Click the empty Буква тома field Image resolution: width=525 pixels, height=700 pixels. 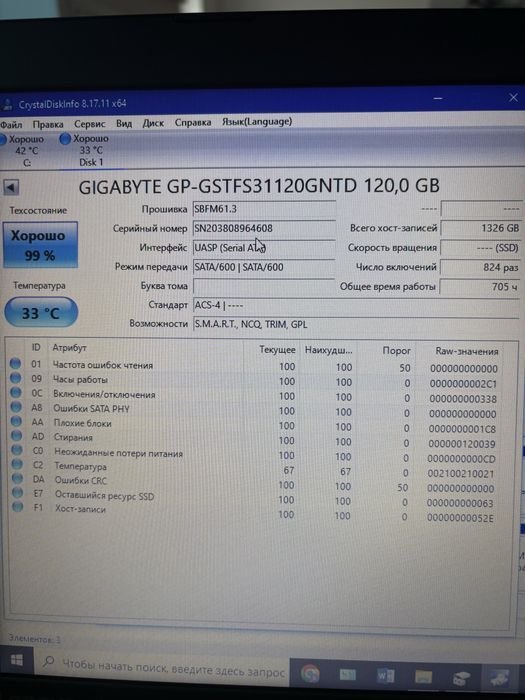(264, 286)
